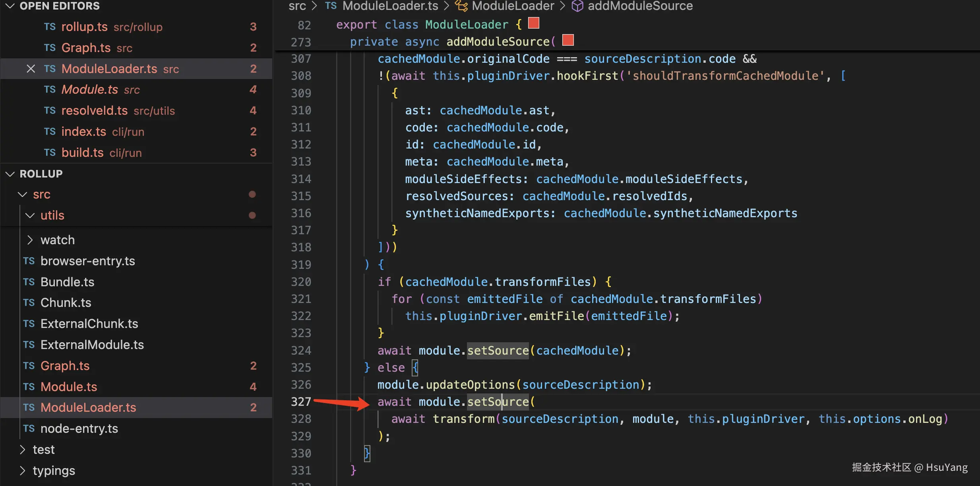Screen dimensions: 980x486
Task: Expand the typings folder
Action: 23,471
